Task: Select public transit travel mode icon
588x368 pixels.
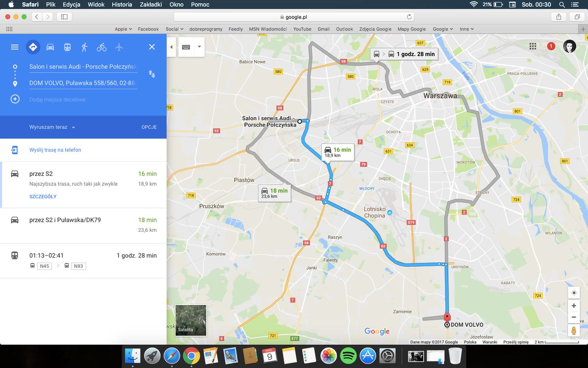Action: 67,47
